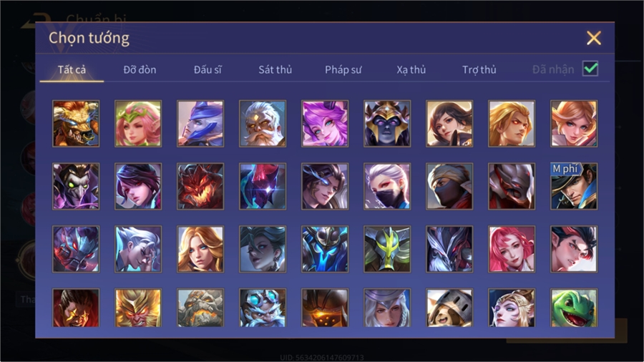This screenshot has height=362, width=644.
Task: Close the 'Chọn tướng' dialog
Action: pos(593,38)
